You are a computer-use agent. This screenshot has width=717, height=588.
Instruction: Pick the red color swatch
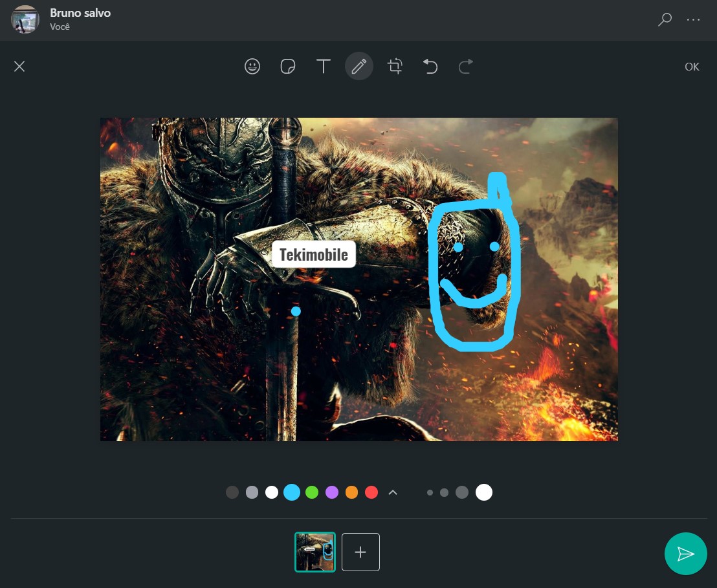[371, 492]
